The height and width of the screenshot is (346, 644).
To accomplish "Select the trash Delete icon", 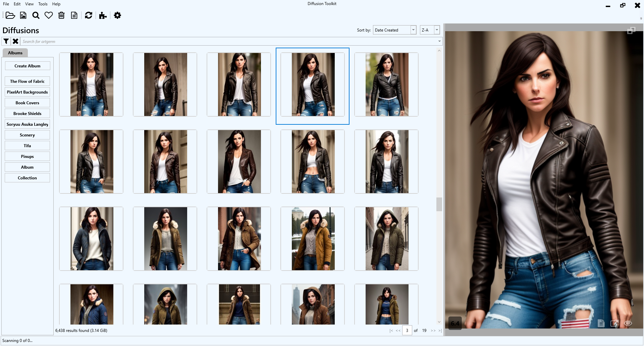I will point(61,15).
